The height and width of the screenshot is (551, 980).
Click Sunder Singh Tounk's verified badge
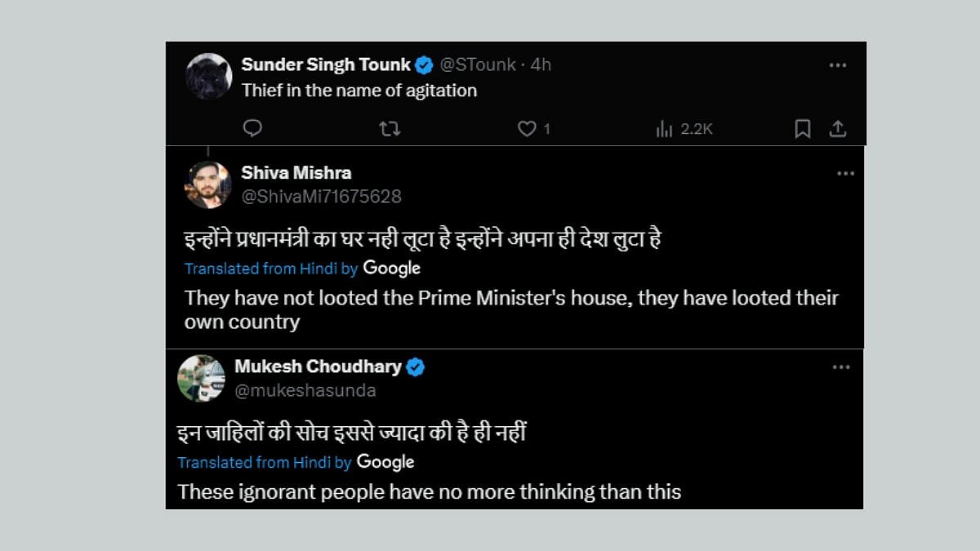point(424,65)
